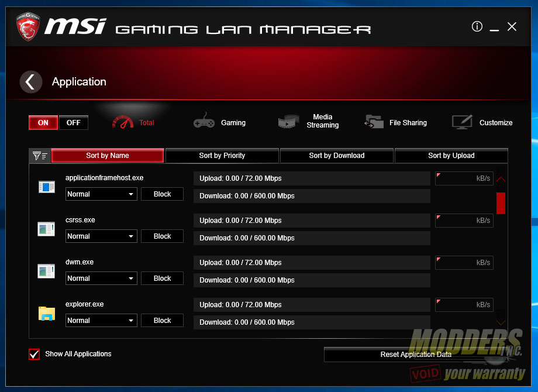The height and width of the screenshot is (392, 538).
Task: Switch the OFF toggle
Action: [x=74, y=122]
